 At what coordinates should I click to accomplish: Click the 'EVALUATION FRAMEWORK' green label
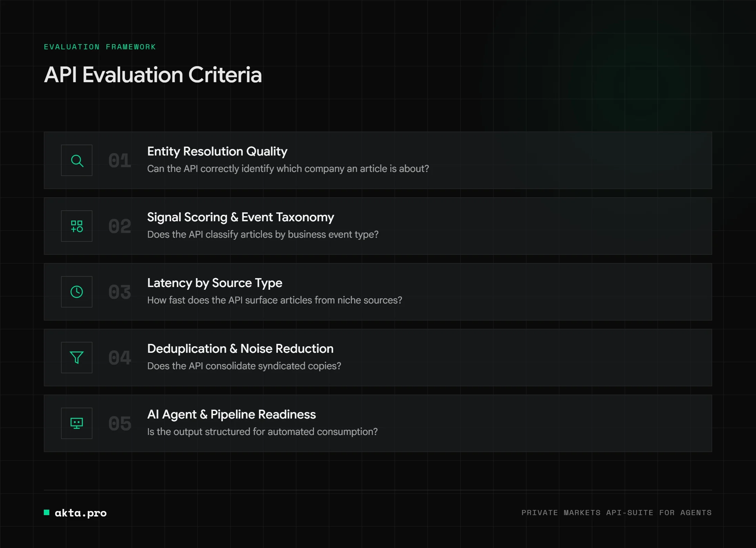click(100, 47)
